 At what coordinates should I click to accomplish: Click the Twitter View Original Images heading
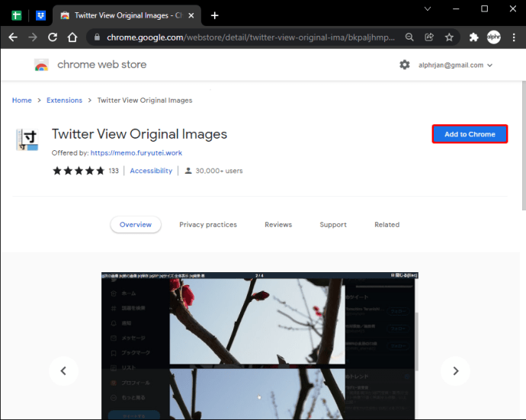140,134
